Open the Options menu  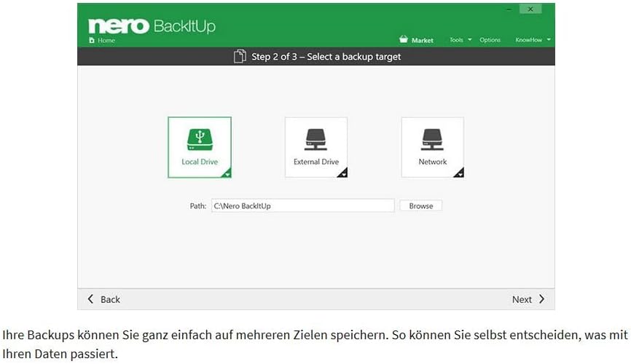click(x=490, y=40)
